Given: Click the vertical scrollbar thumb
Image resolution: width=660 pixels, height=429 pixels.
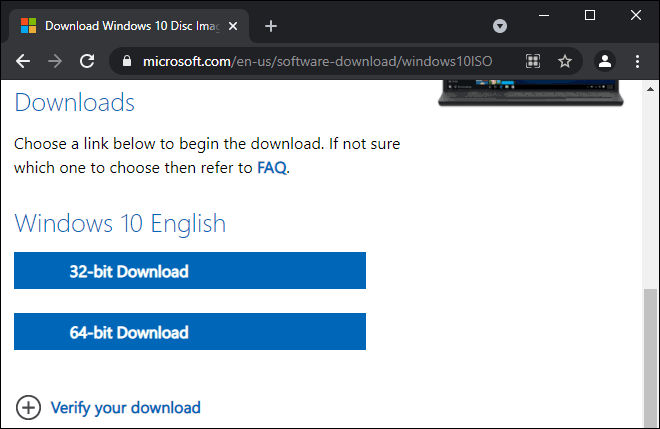Looking at the screenshot, I should click(x=650, y=358).
